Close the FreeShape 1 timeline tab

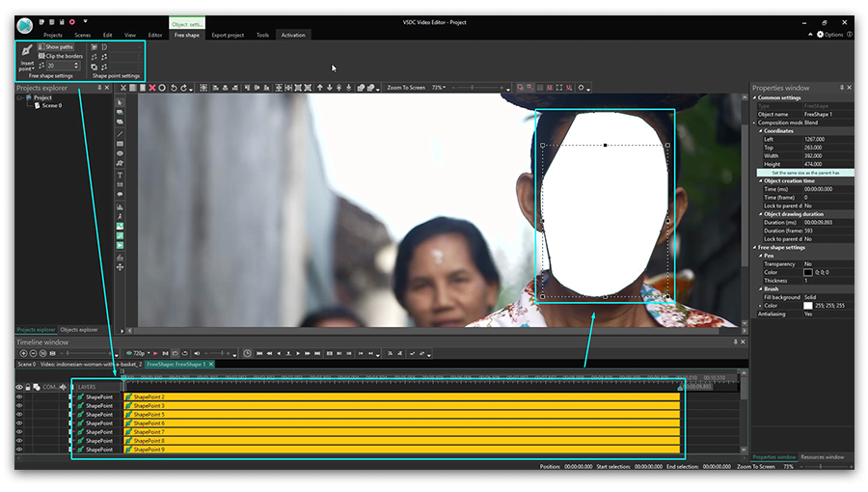211,364
